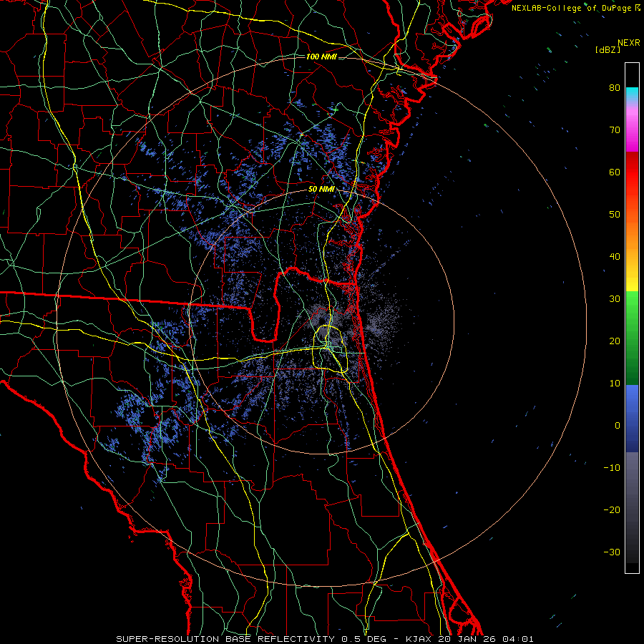644x644 pixels.
Task: Click the -20 dBZ scale value
Action: click(x=612, y=509)
